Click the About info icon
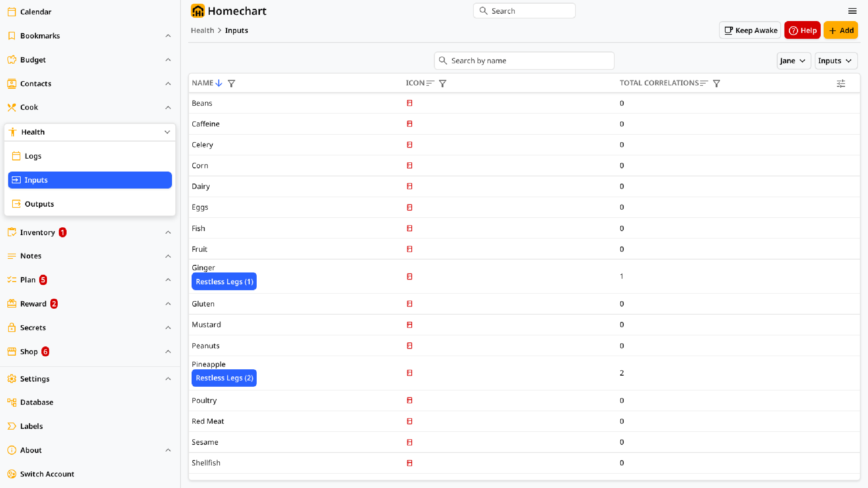Viewport: 868px width, 488px height. 12,450
